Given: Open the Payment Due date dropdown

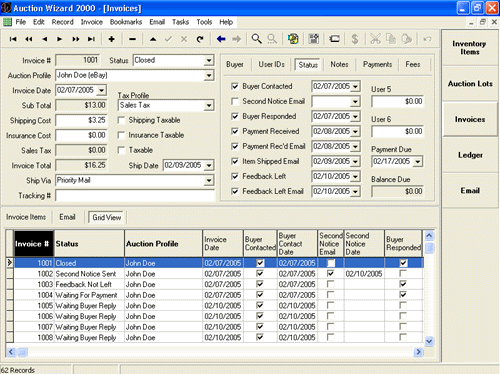Looking at the screenshot, I should point(418,162).
